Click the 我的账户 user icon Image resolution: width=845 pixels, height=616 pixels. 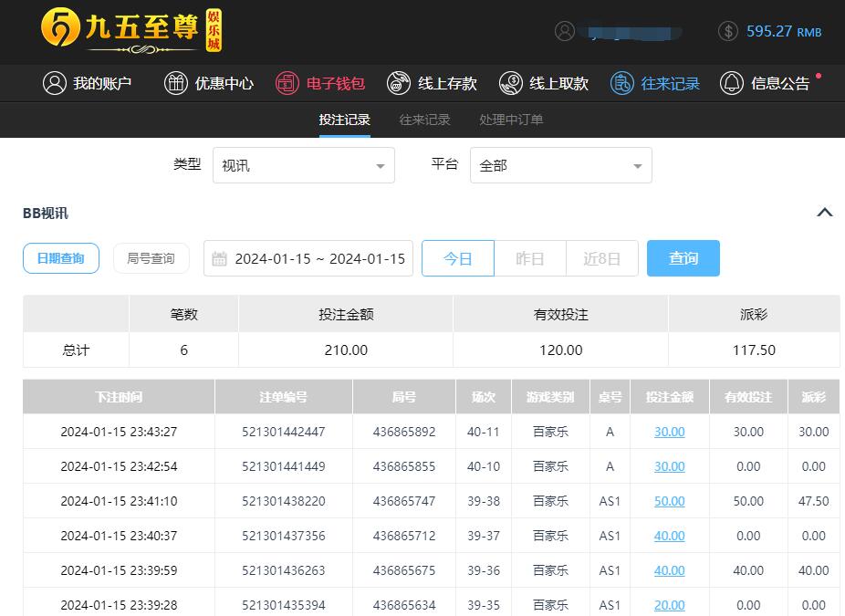tap(56, 83)
